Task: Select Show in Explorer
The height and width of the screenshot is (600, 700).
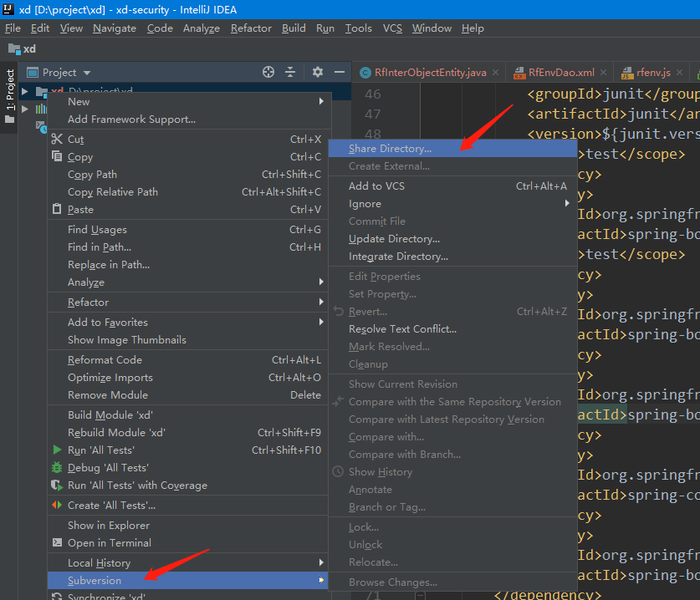Action: 187,525
